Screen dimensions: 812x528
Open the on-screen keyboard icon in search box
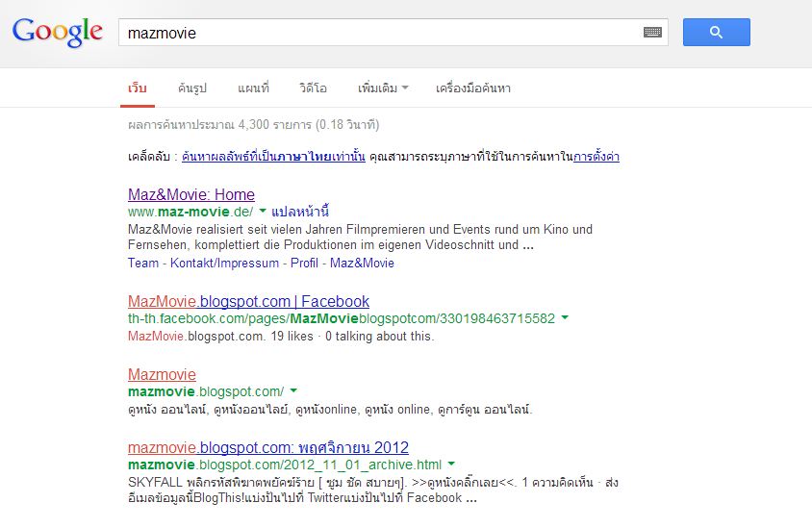pyautogui.click(x=652, y=33)
